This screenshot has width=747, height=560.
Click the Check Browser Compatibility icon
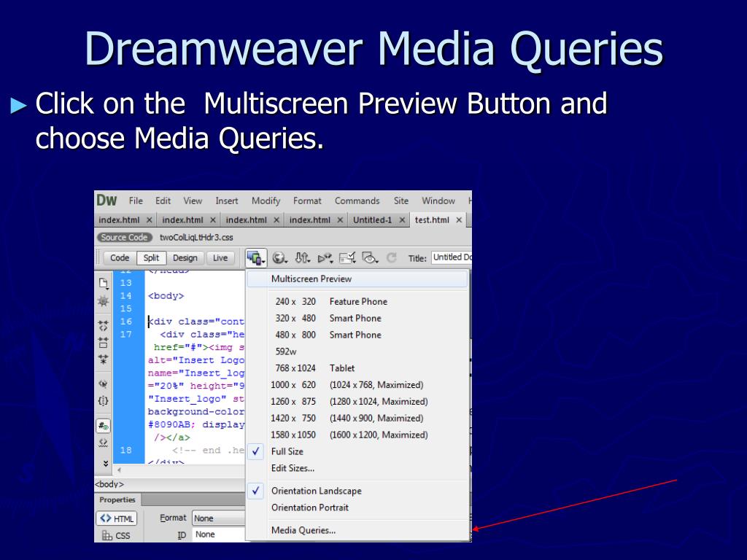347,258
